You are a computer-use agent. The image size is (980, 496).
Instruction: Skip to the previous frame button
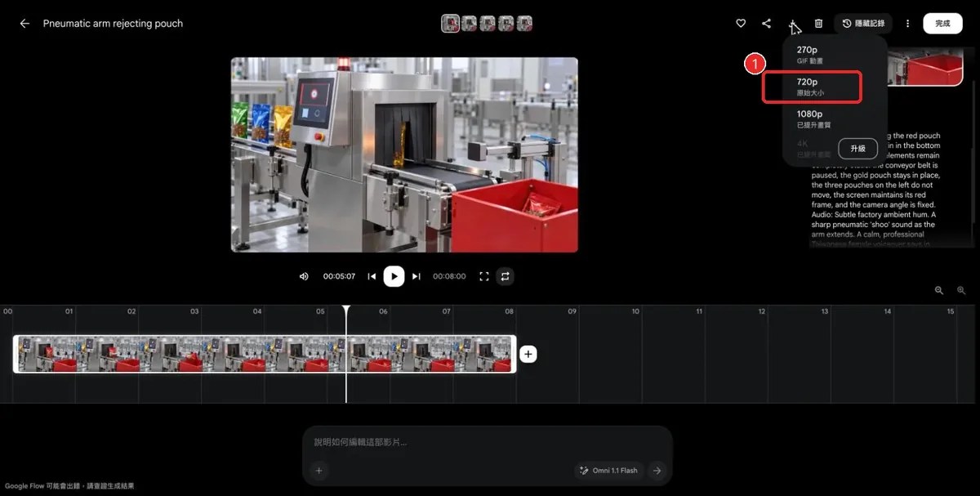coord(372,276)
